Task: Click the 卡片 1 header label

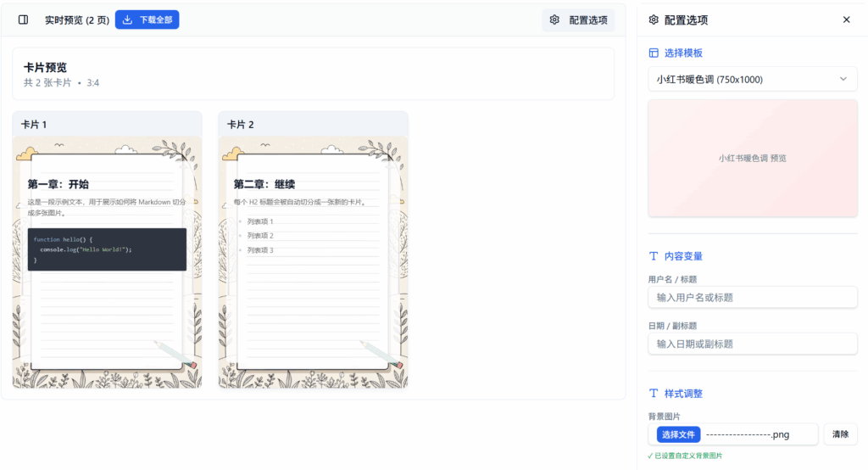Action: 34,125
